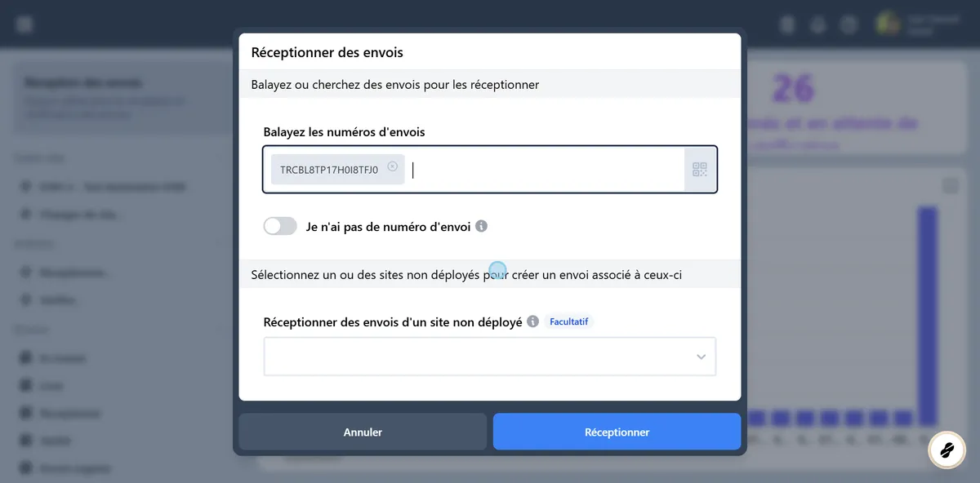Open the app menu icon at the top-left
Image resolution: width=980 pixels, height=483 pixels.
[x=24, y=23]
